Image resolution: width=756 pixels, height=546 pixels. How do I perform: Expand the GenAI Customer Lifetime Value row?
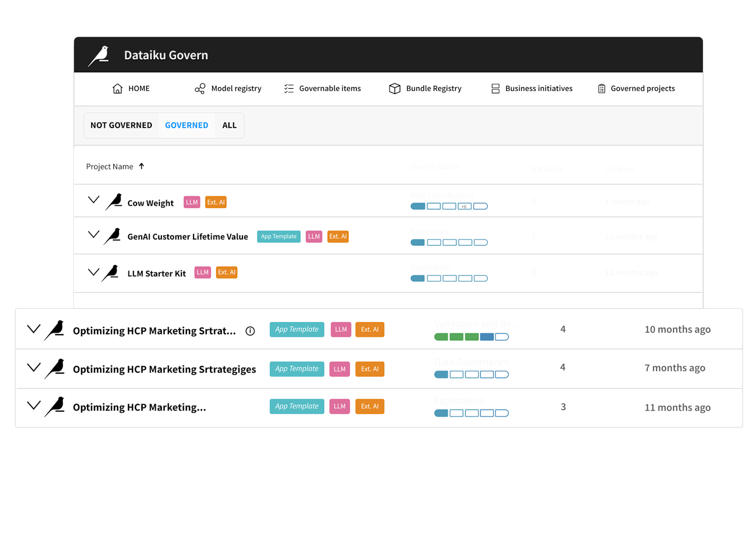[x=94, y=234]
